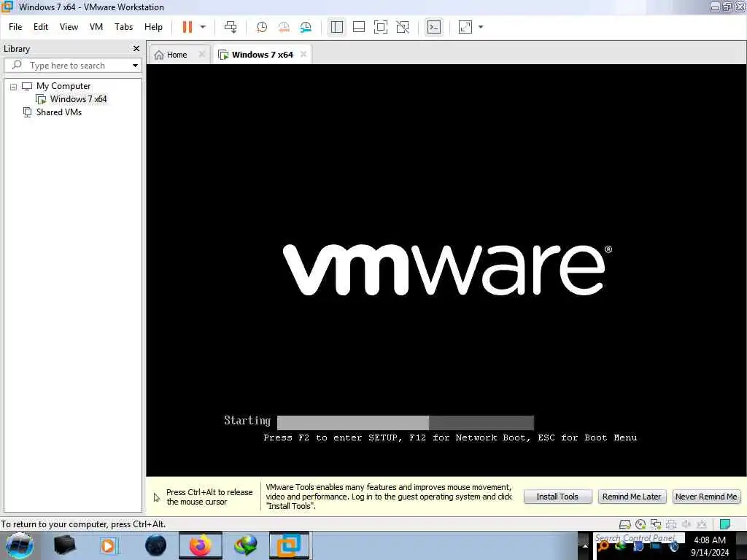Select Windows 7 x64 in the library tree
The height and width of the screenshot is (560, 747).
(x=78, y=99)
